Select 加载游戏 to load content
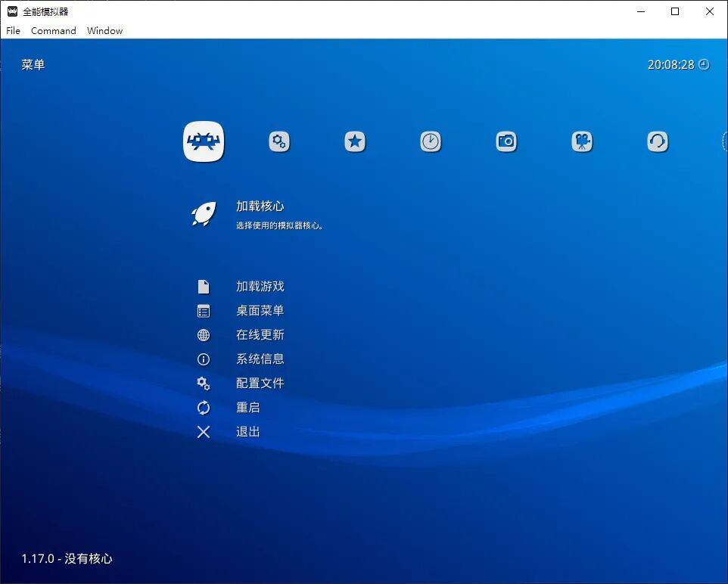This screenshot has width=728, height=584. (x=261, y=286)
